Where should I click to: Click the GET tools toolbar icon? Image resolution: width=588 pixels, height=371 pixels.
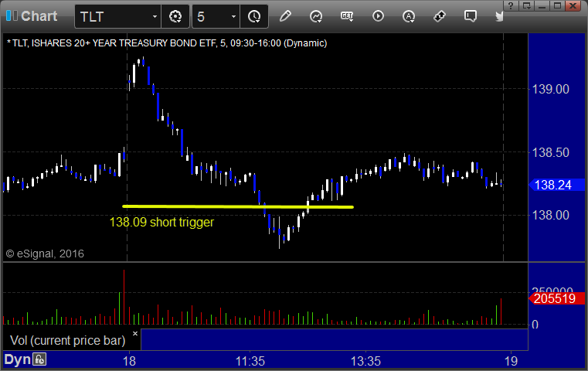347,16
